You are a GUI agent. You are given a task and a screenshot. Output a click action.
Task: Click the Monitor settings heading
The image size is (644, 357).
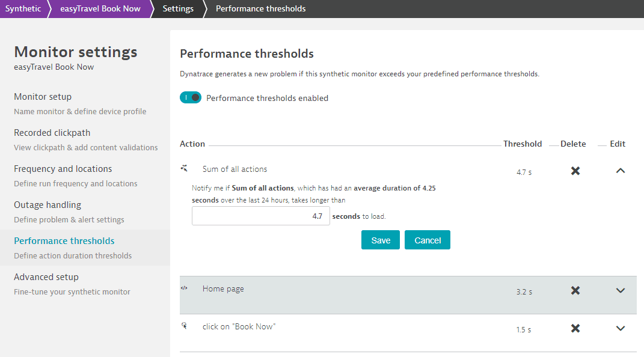click(76, 52)
